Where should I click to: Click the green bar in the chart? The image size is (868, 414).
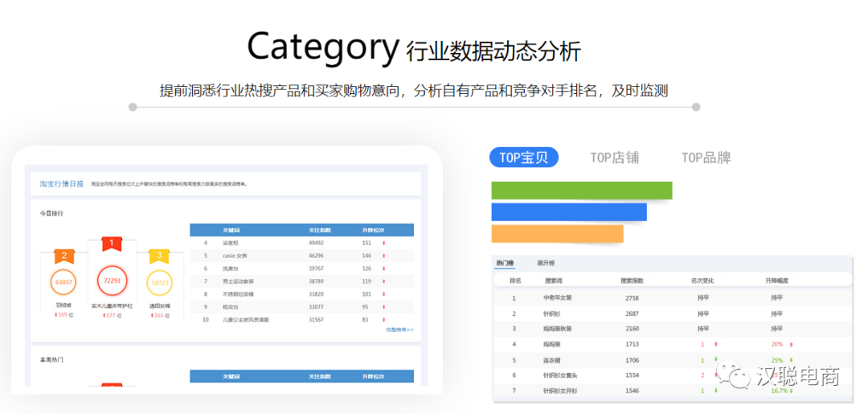click(x=581, y=191)
